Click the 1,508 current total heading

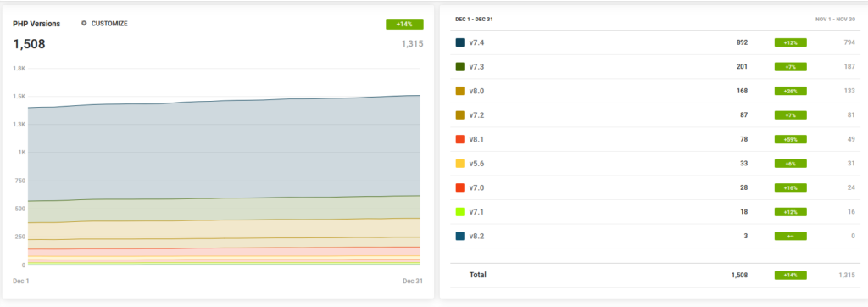click(29, 44)
